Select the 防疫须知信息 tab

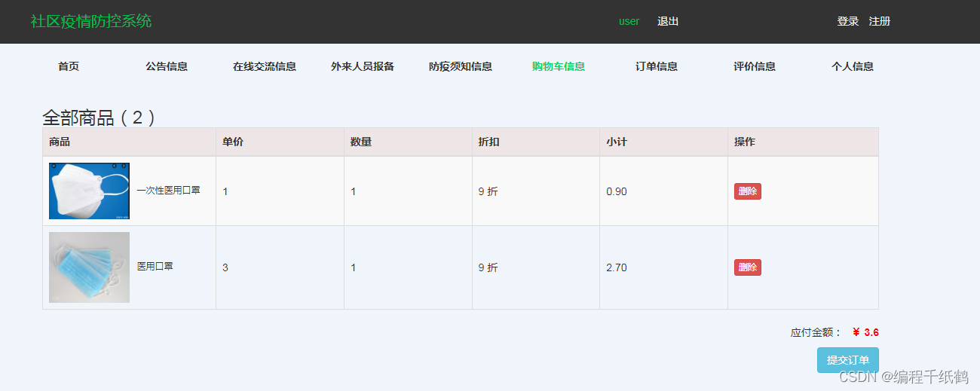tap(461, 66)
